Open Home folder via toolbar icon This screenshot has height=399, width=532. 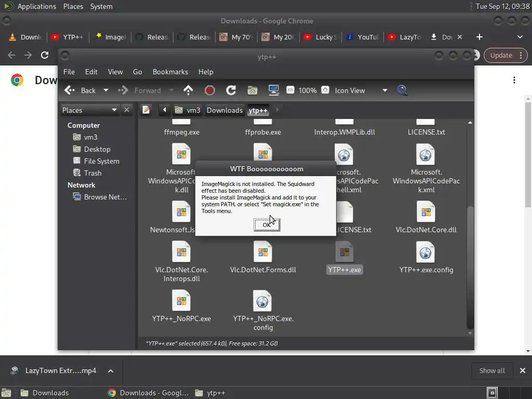coord(252,90)
